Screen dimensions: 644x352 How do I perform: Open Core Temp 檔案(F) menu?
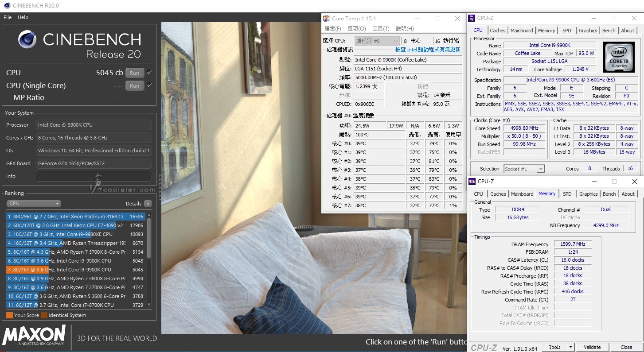[333, 29]
